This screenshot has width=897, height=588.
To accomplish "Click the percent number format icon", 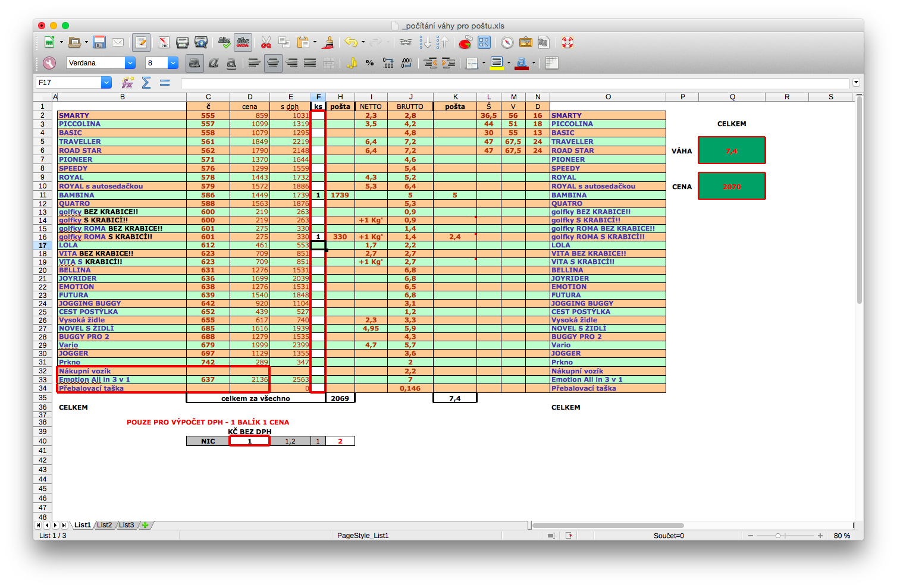I will coord(369,63).
